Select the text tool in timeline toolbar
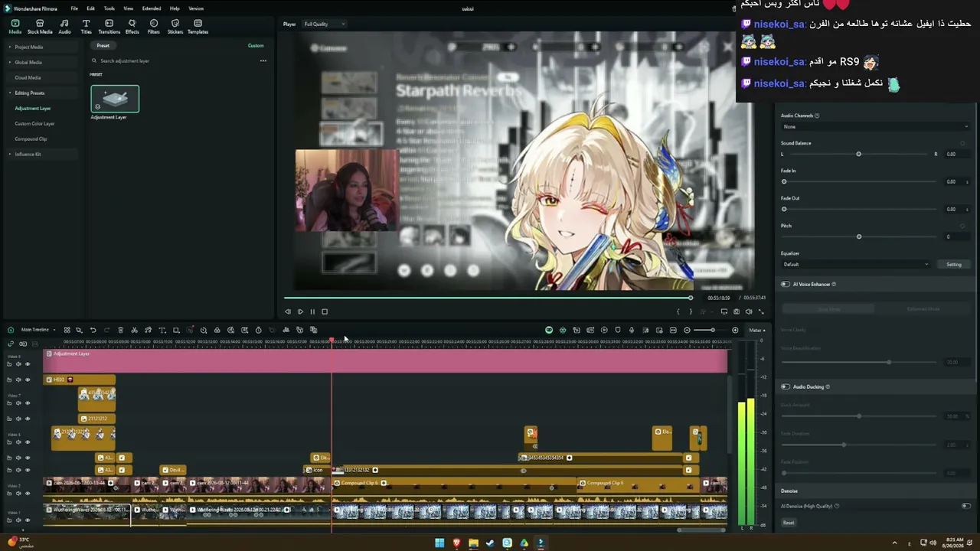Screen dimensions: 980x551 (162, 330)
